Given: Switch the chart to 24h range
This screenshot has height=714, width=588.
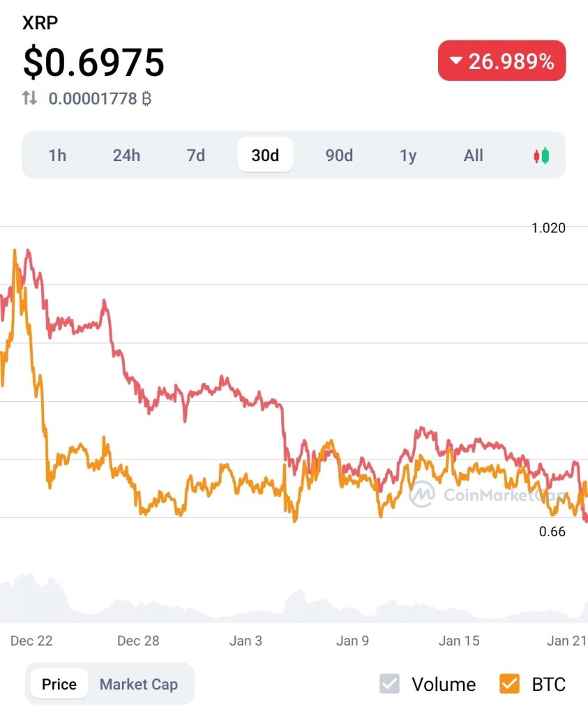Looking at the screenshot, I should pos(126,155).
